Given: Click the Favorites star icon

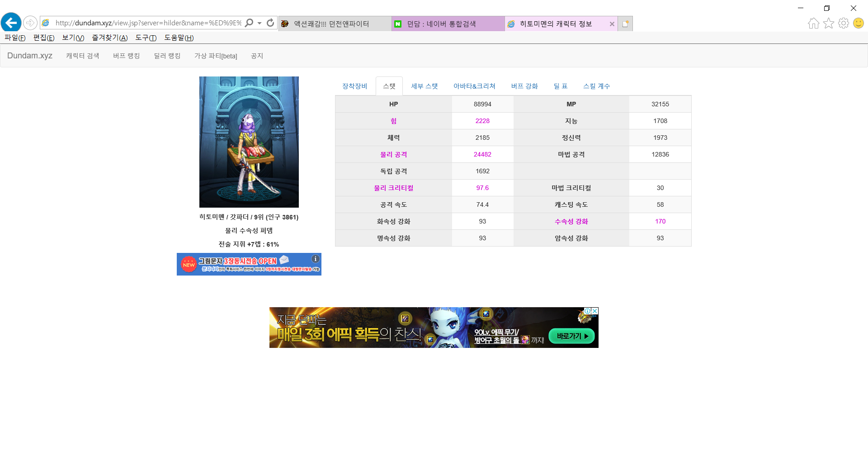Looking at the screenshot, I should click(828, 23).
